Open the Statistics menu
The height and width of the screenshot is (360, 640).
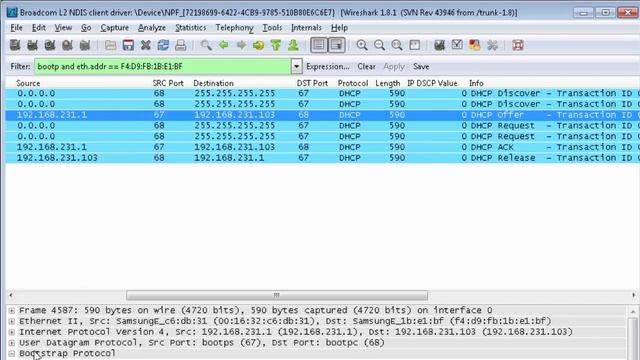[x=191, y=28]
